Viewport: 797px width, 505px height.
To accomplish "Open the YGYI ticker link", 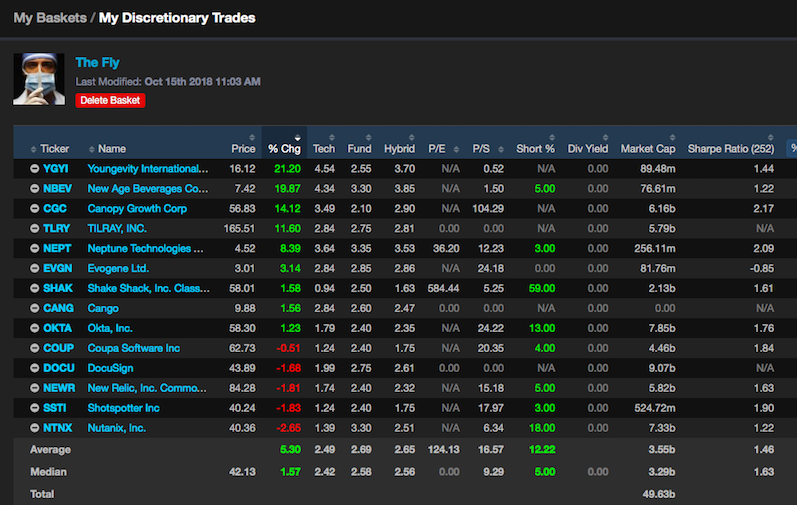I will tap(55, 169).
